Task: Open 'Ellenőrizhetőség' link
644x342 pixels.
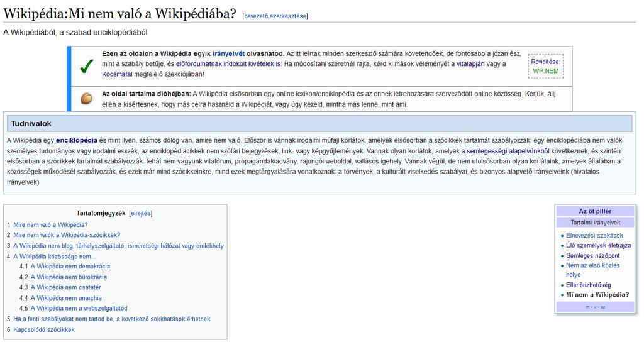Action: tap(588, 285)
